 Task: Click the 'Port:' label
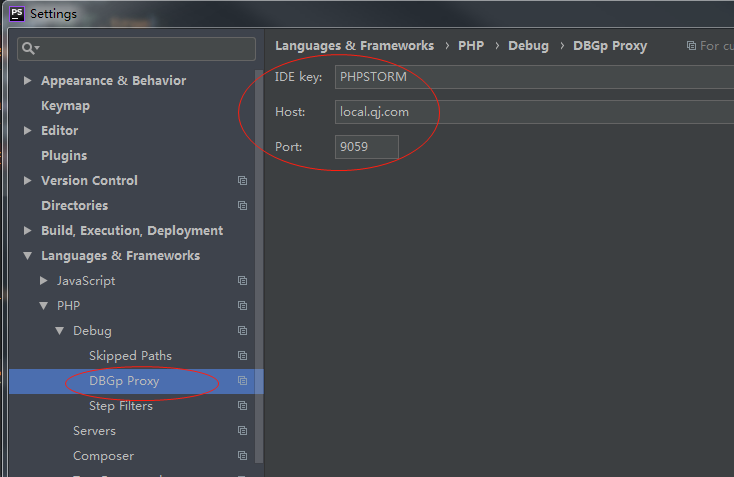pyautogui.click(x=288, y=147)
